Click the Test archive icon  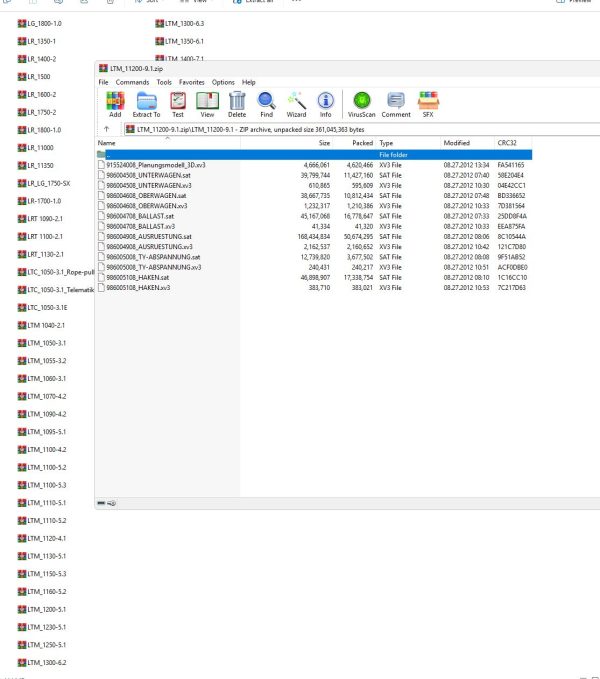pyautogui.click(x=178, y=105)
